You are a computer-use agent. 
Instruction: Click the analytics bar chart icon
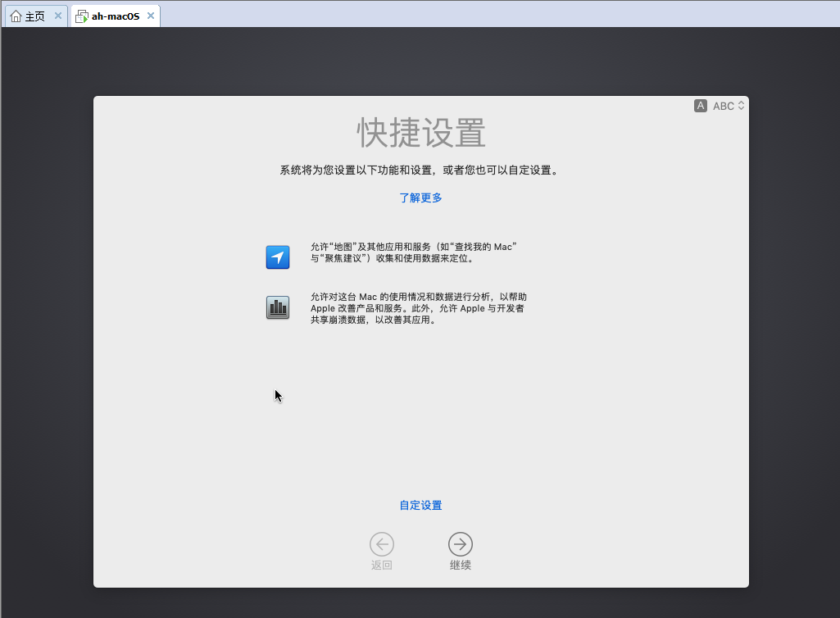tap(278, 307)
